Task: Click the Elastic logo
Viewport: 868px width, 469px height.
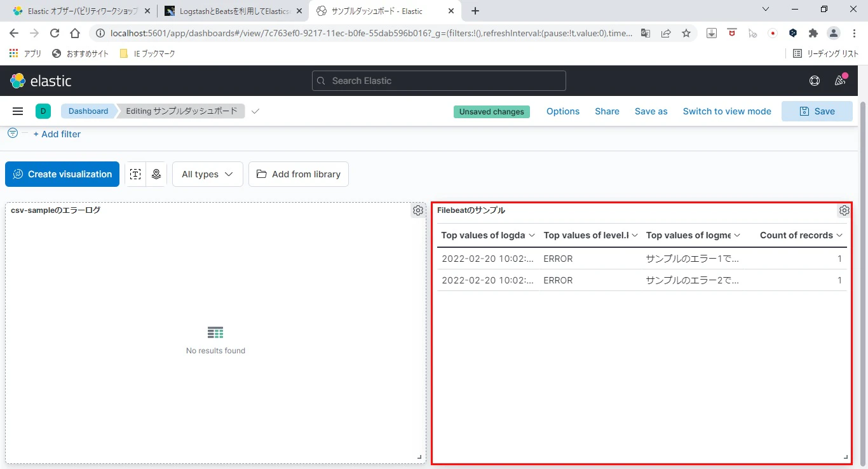Action: [x=41, y=81]
